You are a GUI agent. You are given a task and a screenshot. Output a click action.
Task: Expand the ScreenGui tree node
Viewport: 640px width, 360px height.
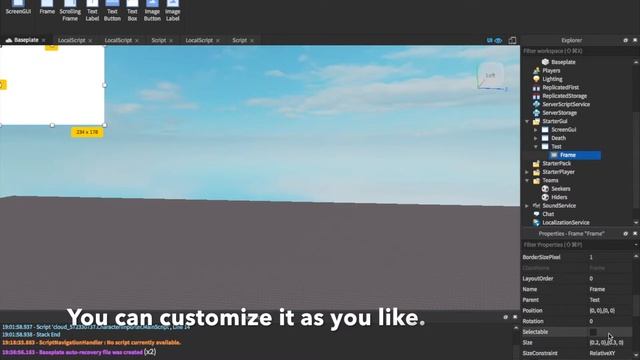click(x=536, y=130)
